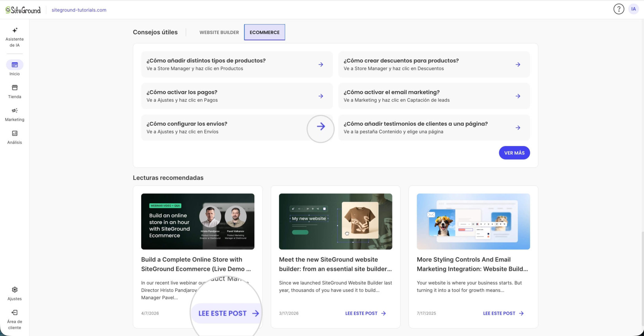Open siteground-tutorials.com site link
This screenshot has width=644, height=336.
79,10
